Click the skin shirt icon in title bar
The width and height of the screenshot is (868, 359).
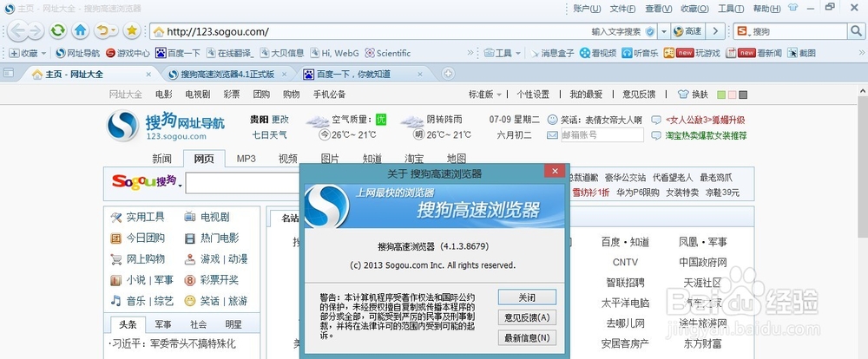click(x=792, y=8)
